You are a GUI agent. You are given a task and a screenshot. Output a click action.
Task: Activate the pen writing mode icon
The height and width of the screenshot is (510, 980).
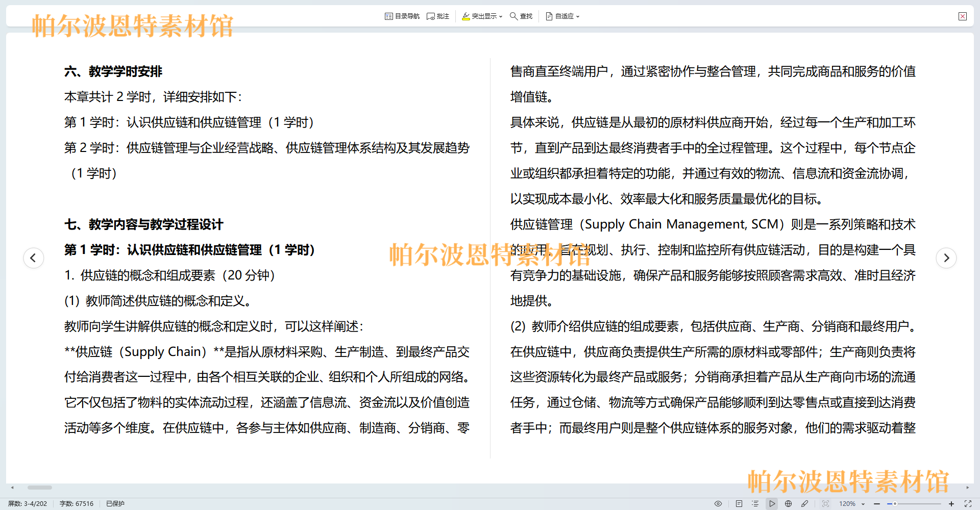[805, 503]
